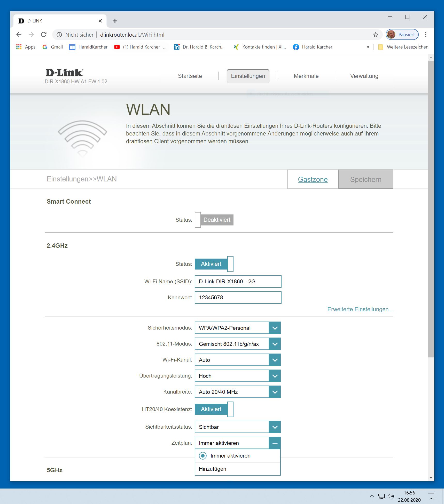This screenshot has height=504, width=444.
Task: Open the Xing Kontakte finden bookmark
Action: (x=260, y=47)
